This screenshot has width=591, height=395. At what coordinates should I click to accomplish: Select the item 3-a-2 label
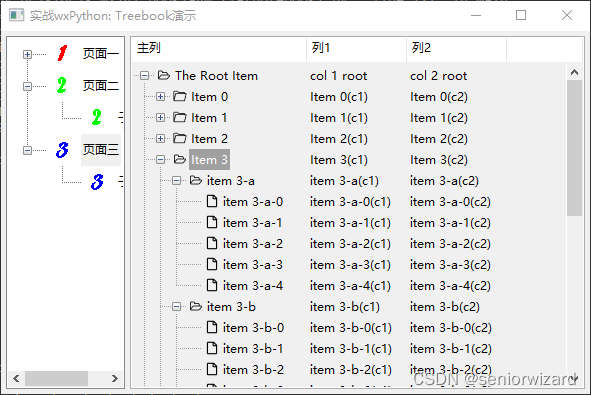click(253, 244)
